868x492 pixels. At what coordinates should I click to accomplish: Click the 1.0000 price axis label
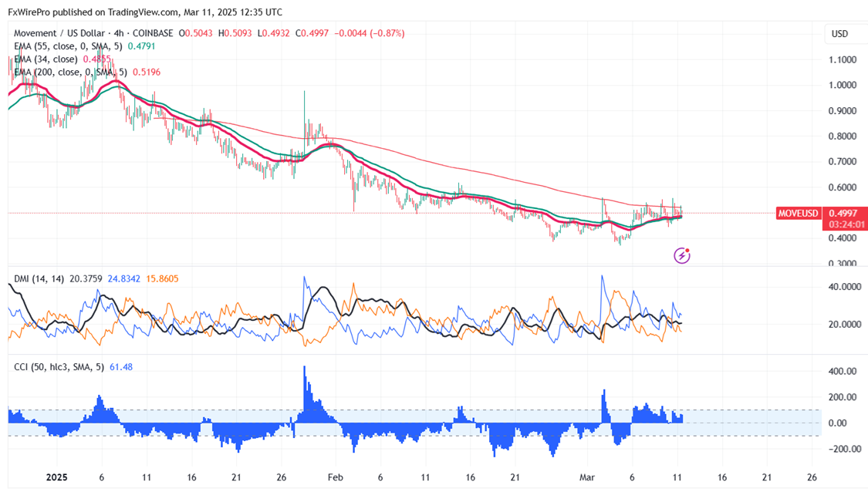[843, 86]
